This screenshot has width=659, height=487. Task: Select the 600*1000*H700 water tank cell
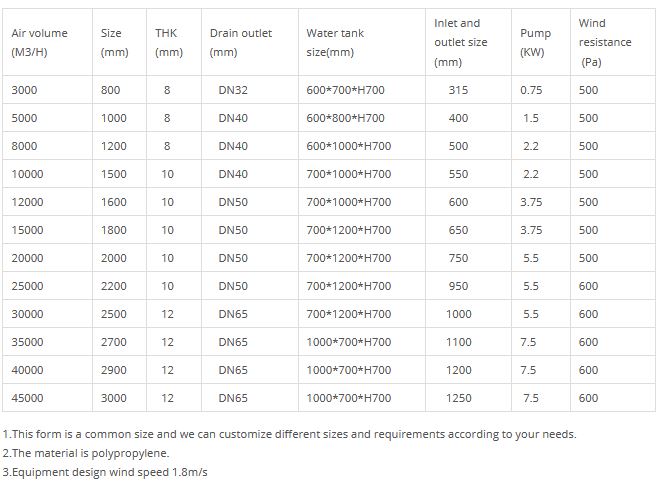[x=349, y=146]
